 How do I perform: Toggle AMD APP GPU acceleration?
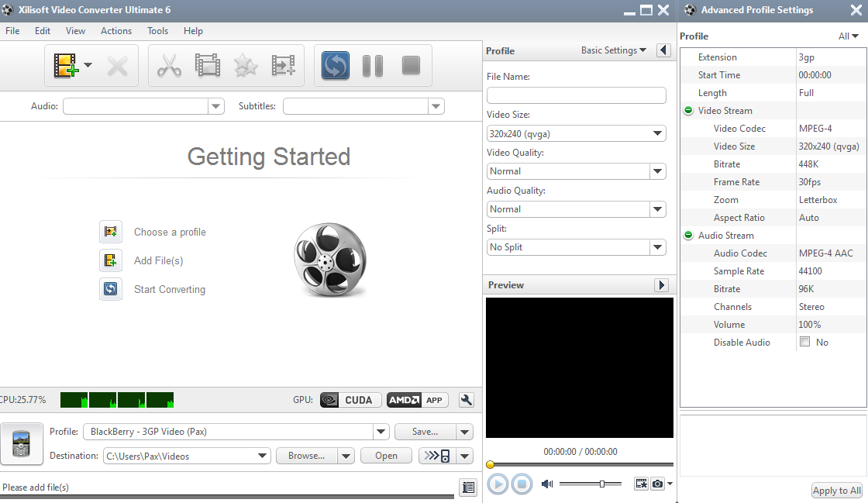pyautogui.click(x=418, y=400)
